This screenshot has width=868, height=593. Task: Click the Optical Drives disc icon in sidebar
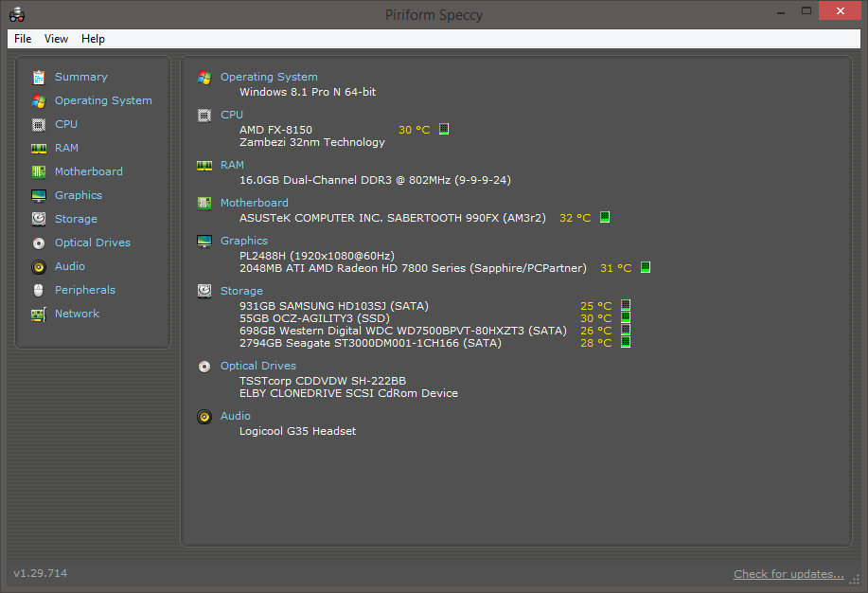[39, 243]
